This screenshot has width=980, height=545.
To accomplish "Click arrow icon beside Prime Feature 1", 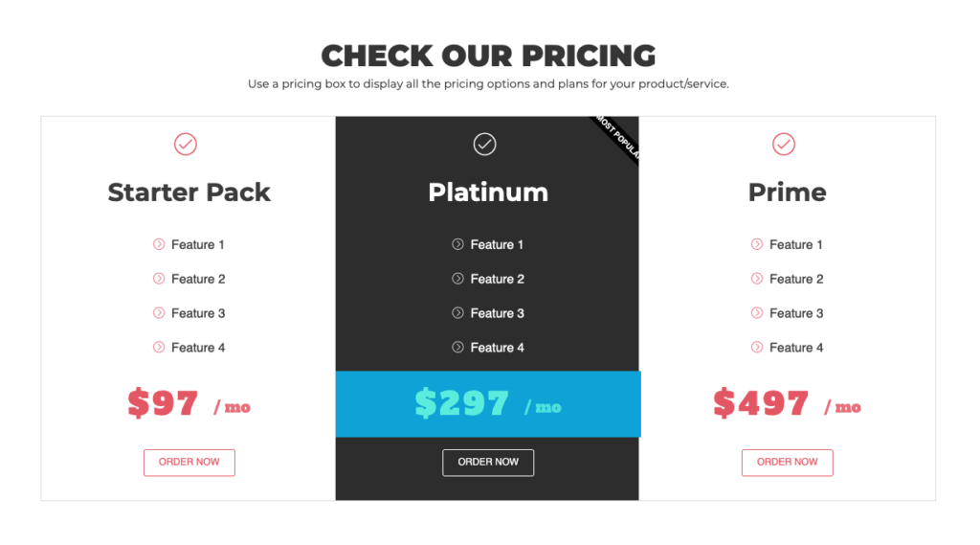I will [757, 244].
